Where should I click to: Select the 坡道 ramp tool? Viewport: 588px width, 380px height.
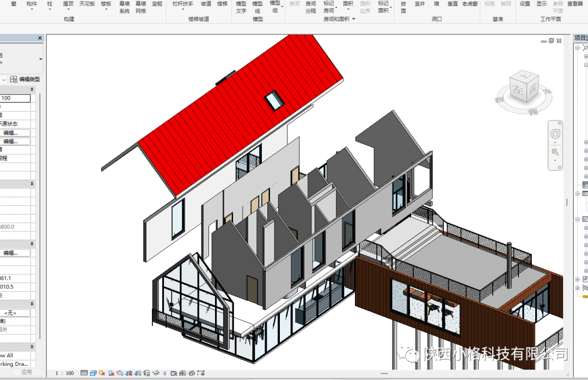click(206, 4)
